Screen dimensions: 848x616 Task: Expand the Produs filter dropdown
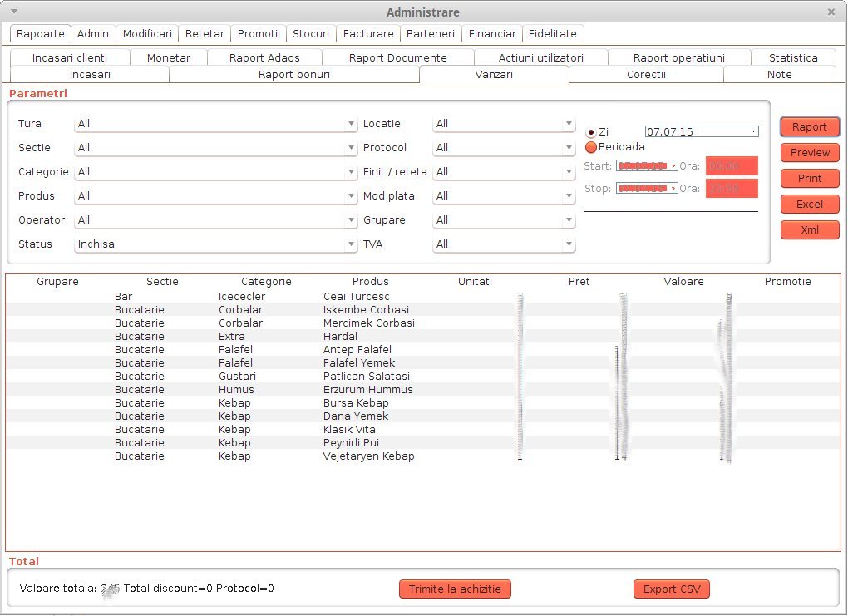point(216,196)
